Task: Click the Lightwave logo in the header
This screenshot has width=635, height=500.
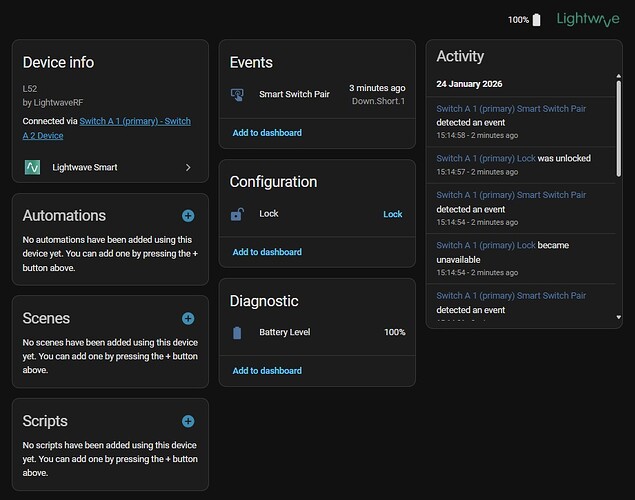Action: click(587, 19)
